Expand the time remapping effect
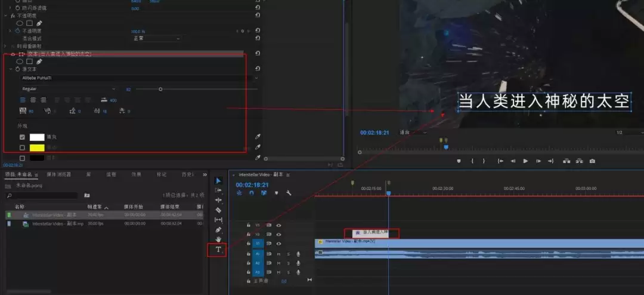This screenshot has width=644, height=295. pyautogui.click(x=5, y=46)
